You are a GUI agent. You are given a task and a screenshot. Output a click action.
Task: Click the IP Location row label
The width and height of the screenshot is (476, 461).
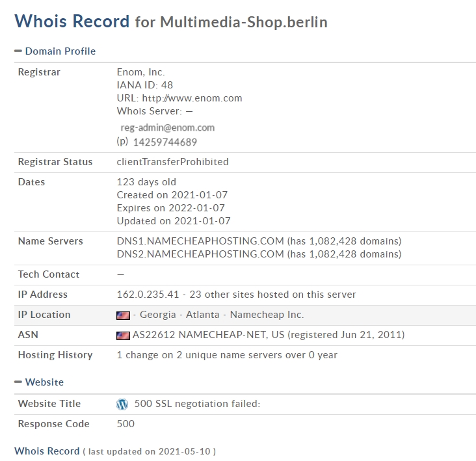pos(44,315)
